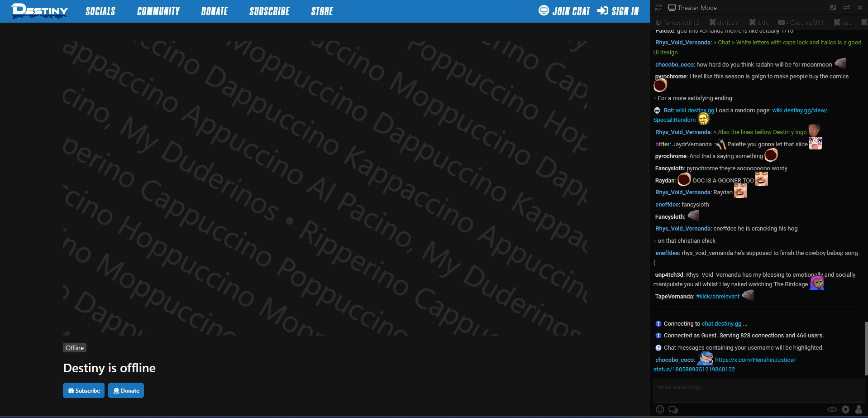Click the blue Subscribe button below the player
The width and height of the screenshot is (868, 418).
84,390
